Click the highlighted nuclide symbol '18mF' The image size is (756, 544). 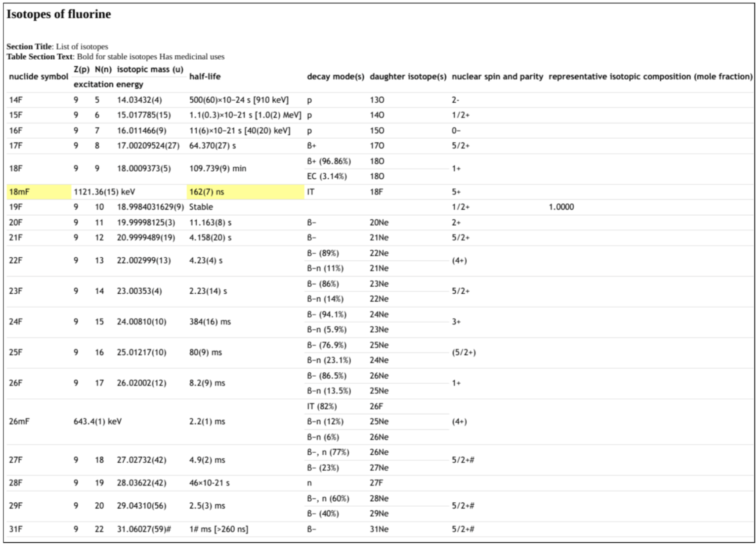point(19,192)
